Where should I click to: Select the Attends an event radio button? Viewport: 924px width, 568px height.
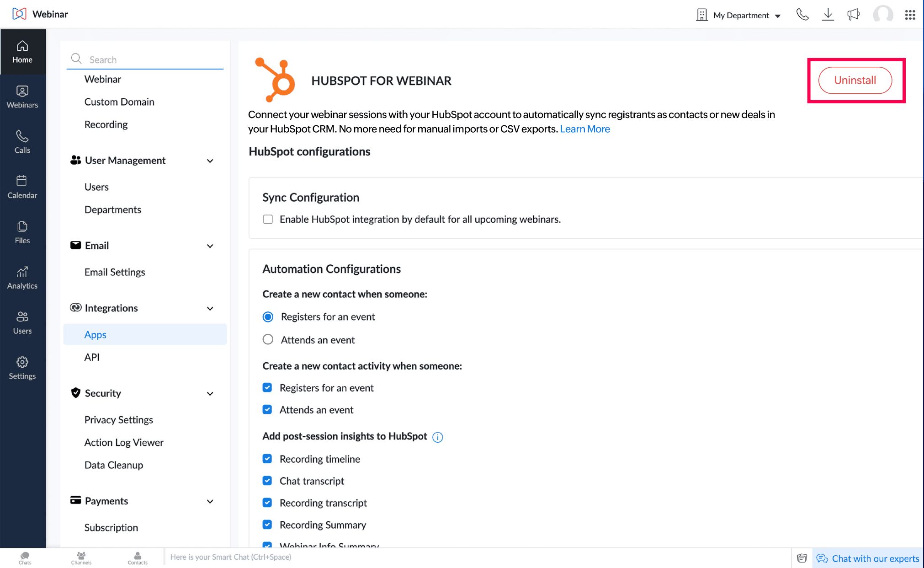coord(268,340)
